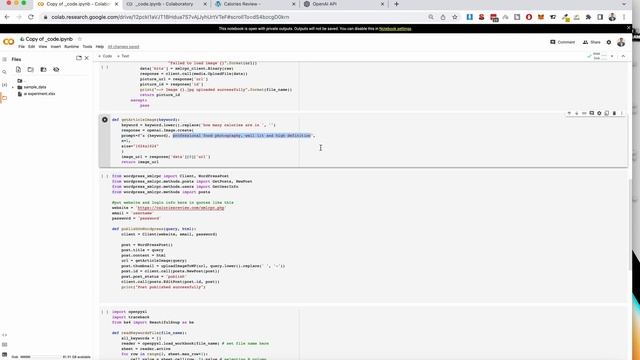Add a comment to selected cell
The width and height of the screenshot is (640, 360).
click(591, 113)
